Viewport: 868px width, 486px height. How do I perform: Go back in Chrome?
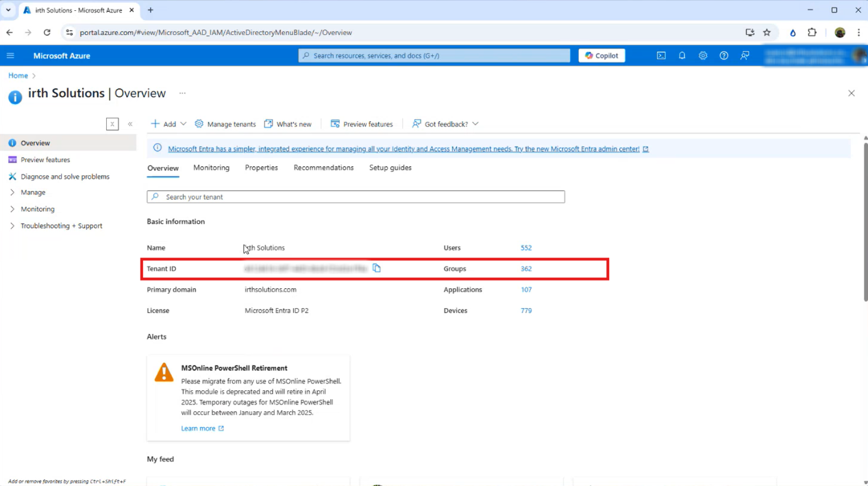coord(10,32)
